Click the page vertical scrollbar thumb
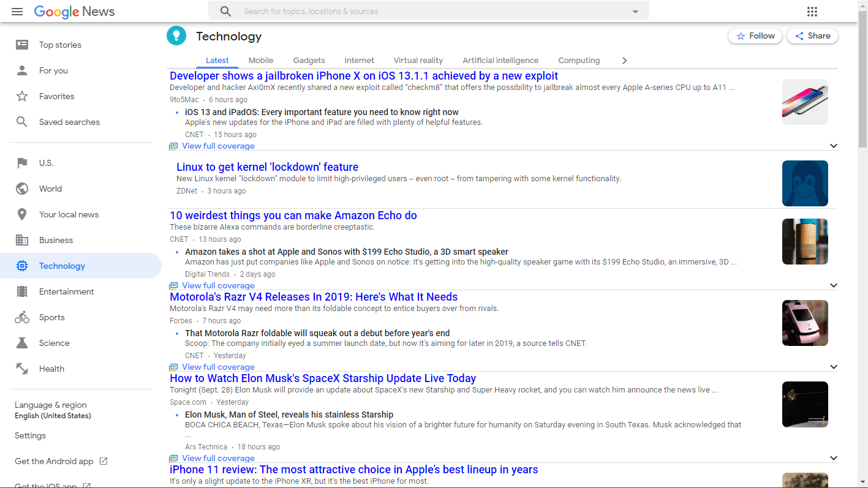868x488 pixels. coord(862,78)
